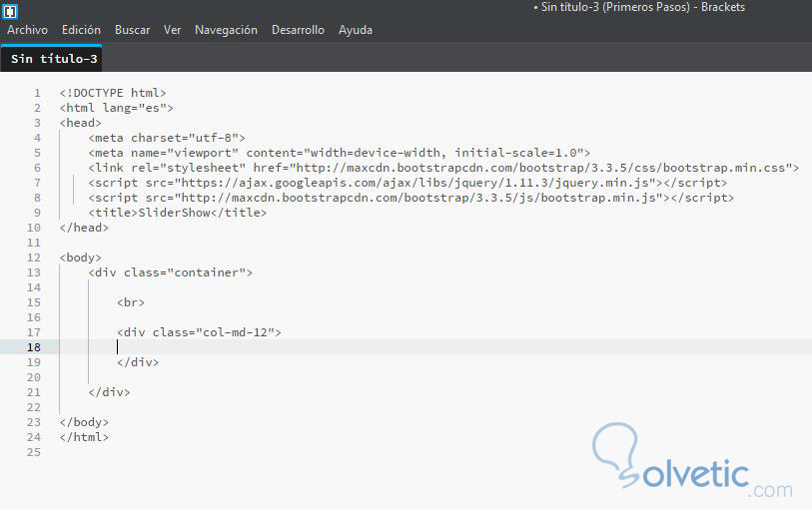Click line number 18 in gutter
The height and width of the screenshot is (509, 812).
[x=34, y=347]
